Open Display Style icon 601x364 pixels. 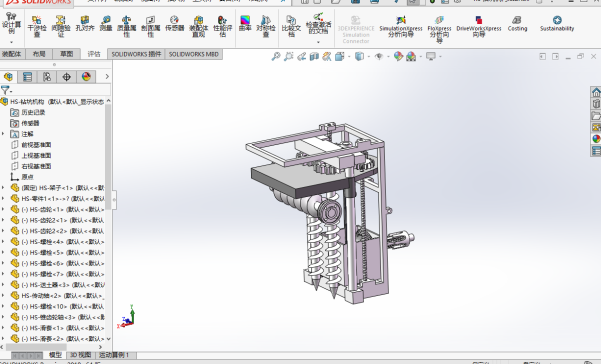coord(359,57)
